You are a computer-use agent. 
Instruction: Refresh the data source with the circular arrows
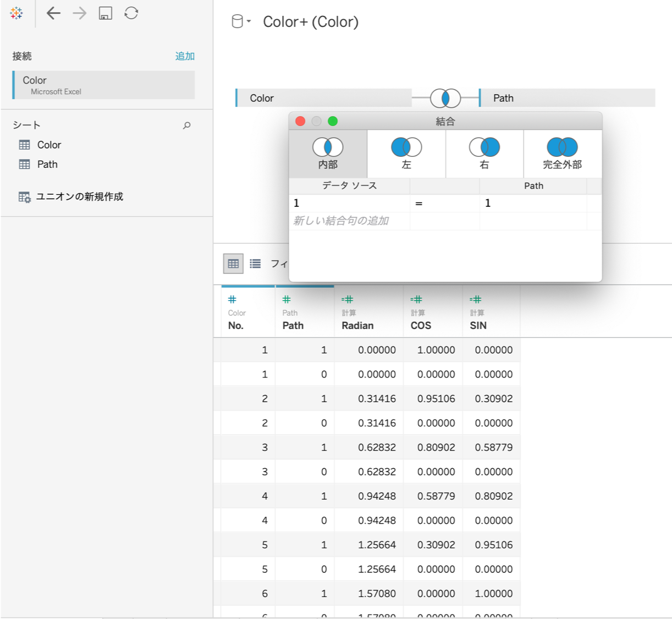(x=130, y=13)
